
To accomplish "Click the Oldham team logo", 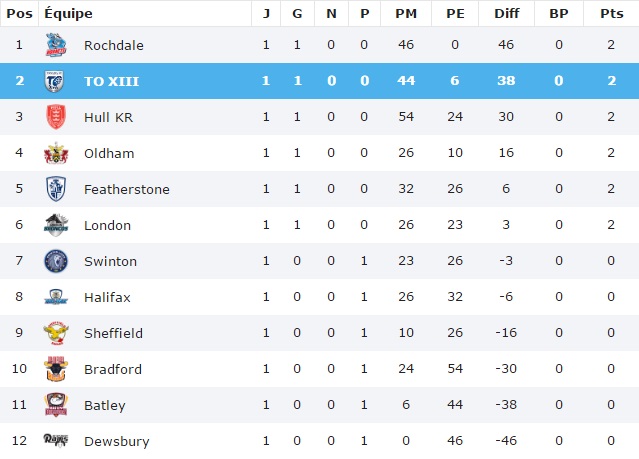I will pyautogui.click(x=55, y=153).
